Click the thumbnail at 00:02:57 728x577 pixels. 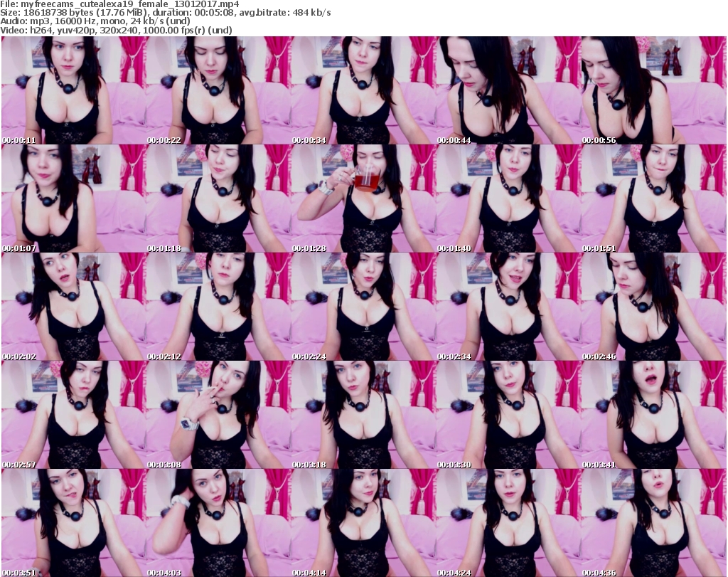[x=73, y=415]
